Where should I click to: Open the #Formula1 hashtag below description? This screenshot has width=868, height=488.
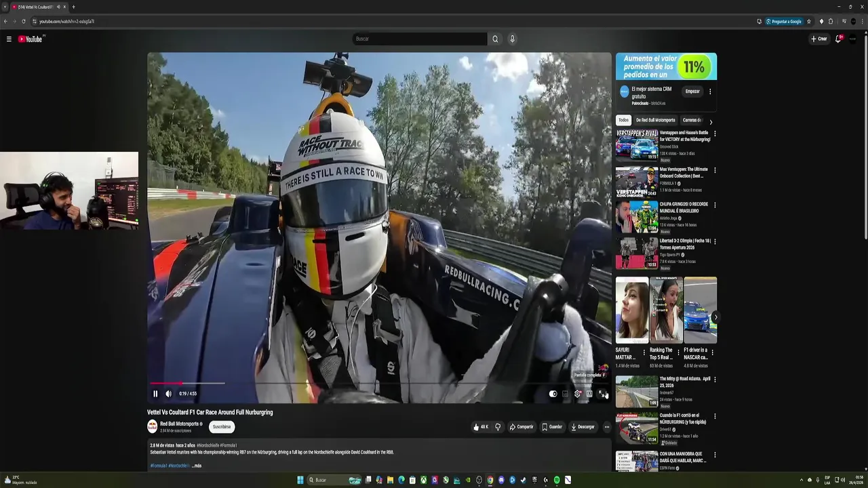click(159, 466)
